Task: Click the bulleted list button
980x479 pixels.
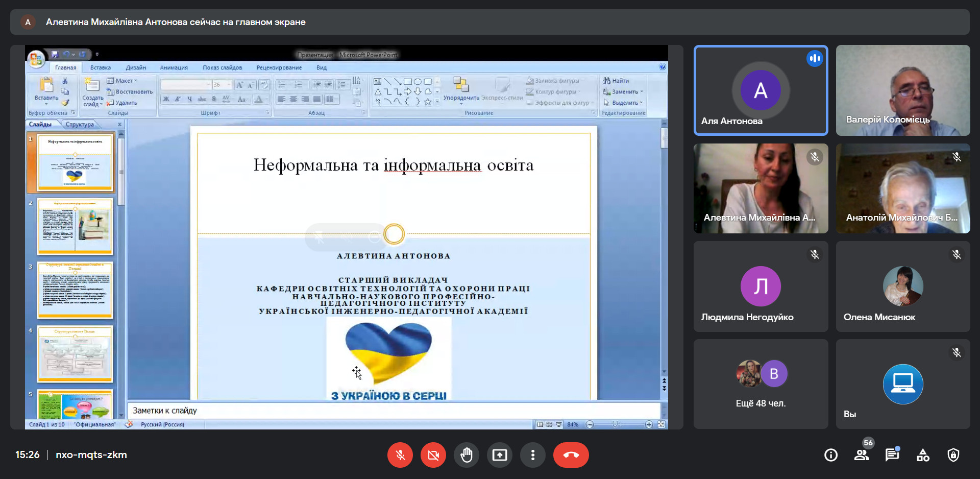Action: click(x=283, y=85)
